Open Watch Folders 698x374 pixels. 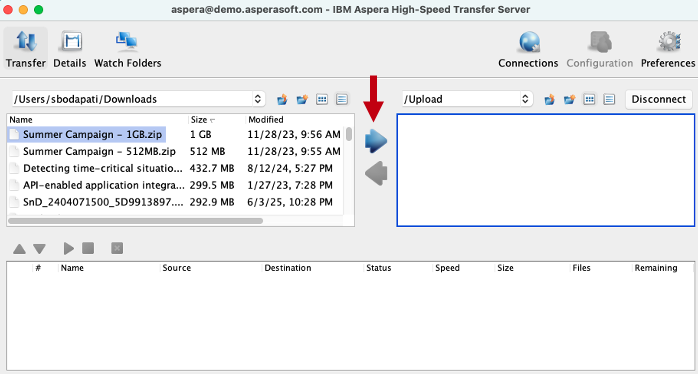[x=128, y=49]
